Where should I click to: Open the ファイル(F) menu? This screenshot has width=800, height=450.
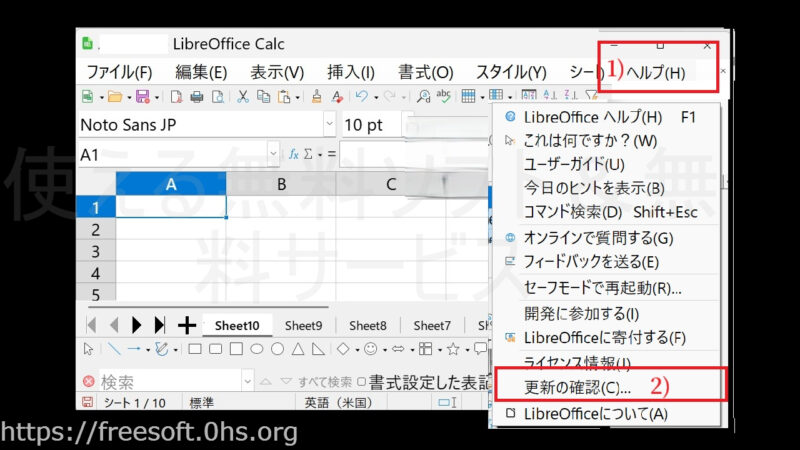click(x=118, y=72)
